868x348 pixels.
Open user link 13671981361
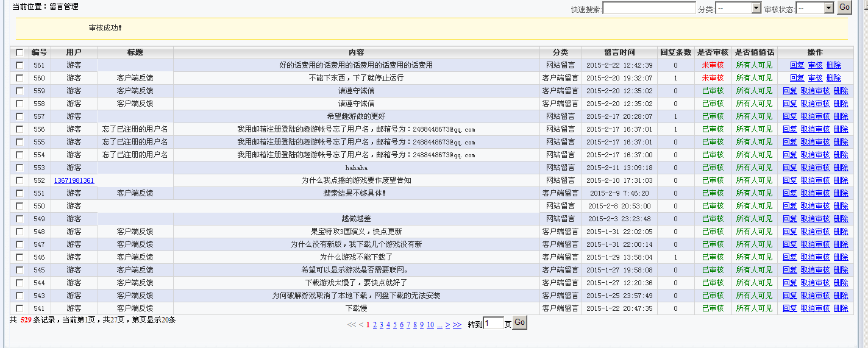(74, 180)
